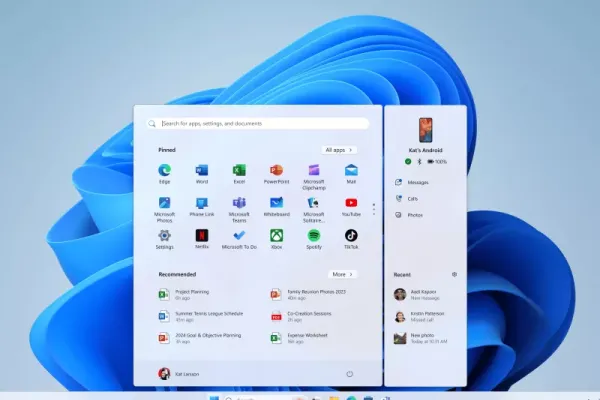
Task: Open 2024 Goal & Objective Planning file
Action: pyautogui.click(x=200, y=338)
